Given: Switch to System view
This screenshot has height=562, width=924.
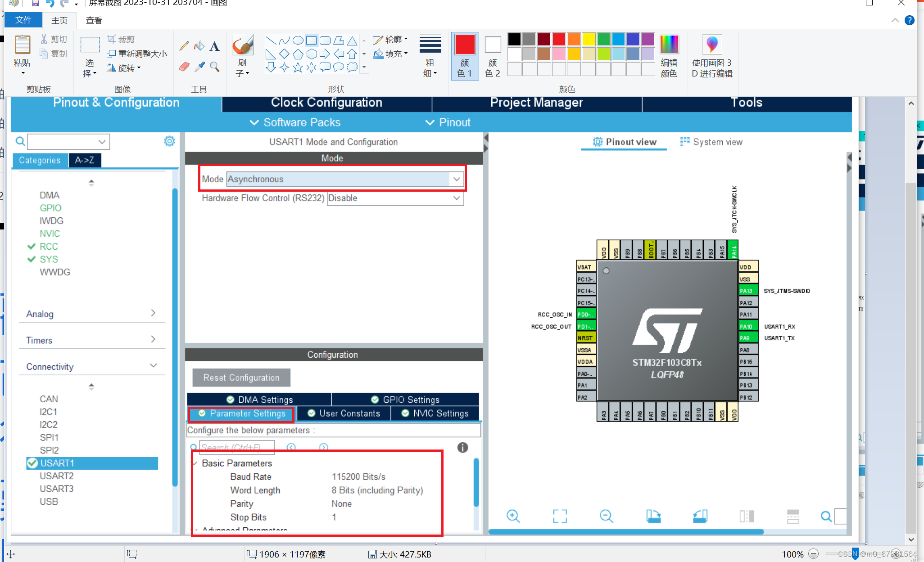Looking at the screenshot, I should click(711, 142).
